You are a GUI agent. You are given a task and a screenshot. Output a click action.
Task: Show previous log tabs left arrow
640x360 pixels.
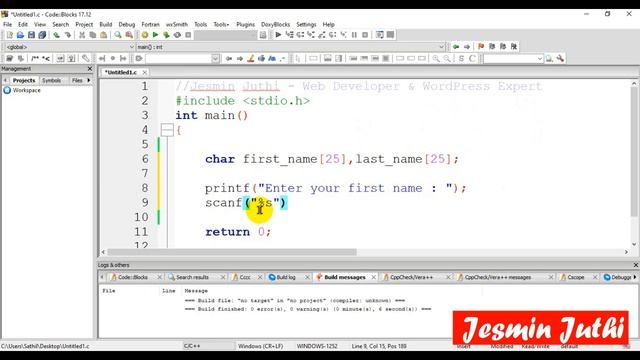pos(102,277)
